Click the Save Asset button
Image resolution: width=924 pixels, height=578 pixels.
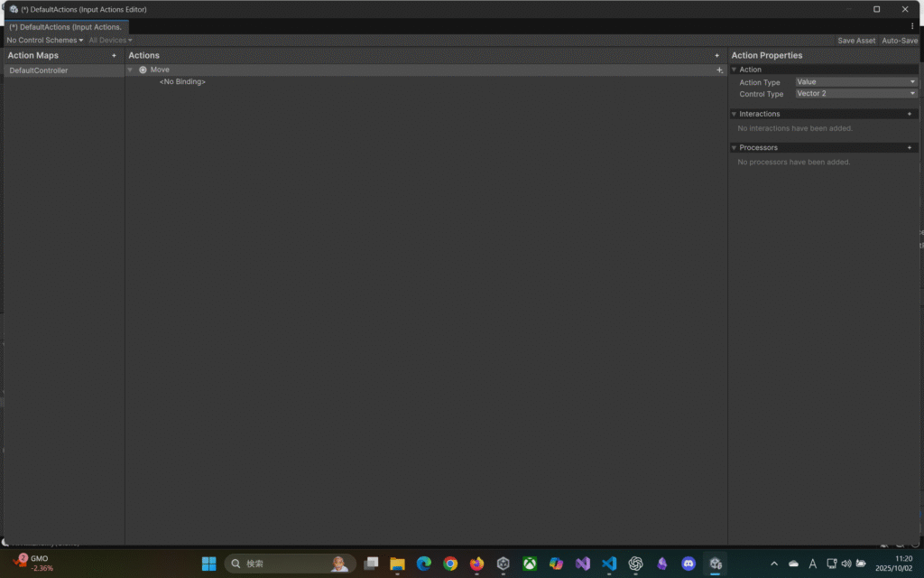[x=855, y=41]
